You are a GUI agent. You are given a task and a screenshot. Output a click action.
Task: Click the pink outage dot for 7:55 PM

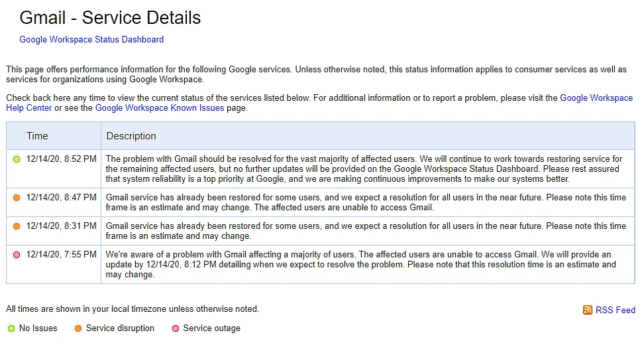(17, 255)
